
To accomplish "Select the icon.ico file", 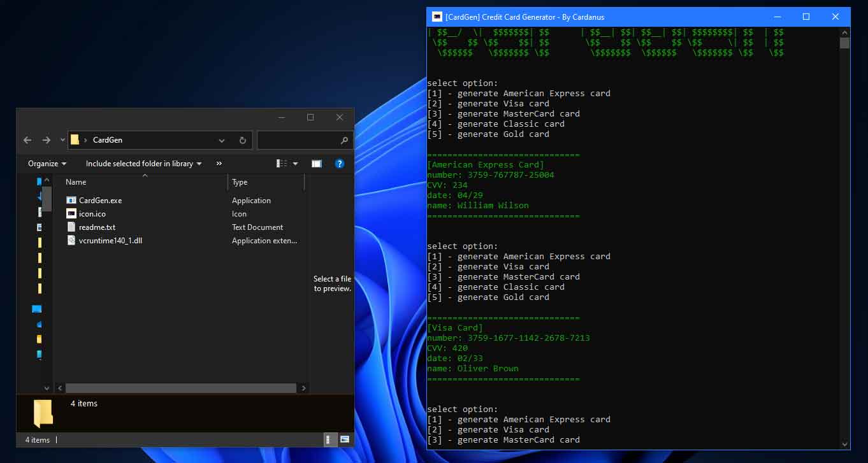I will 92,214.
